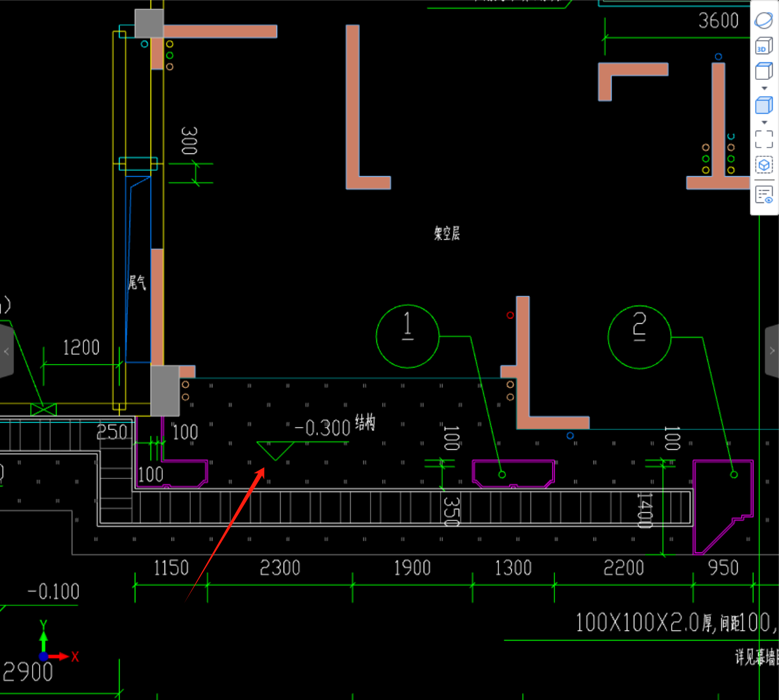The height and width of the screenshot is (700, 779).
Task: Click the vertical 1400 dimension text
Action: point(644,510)
